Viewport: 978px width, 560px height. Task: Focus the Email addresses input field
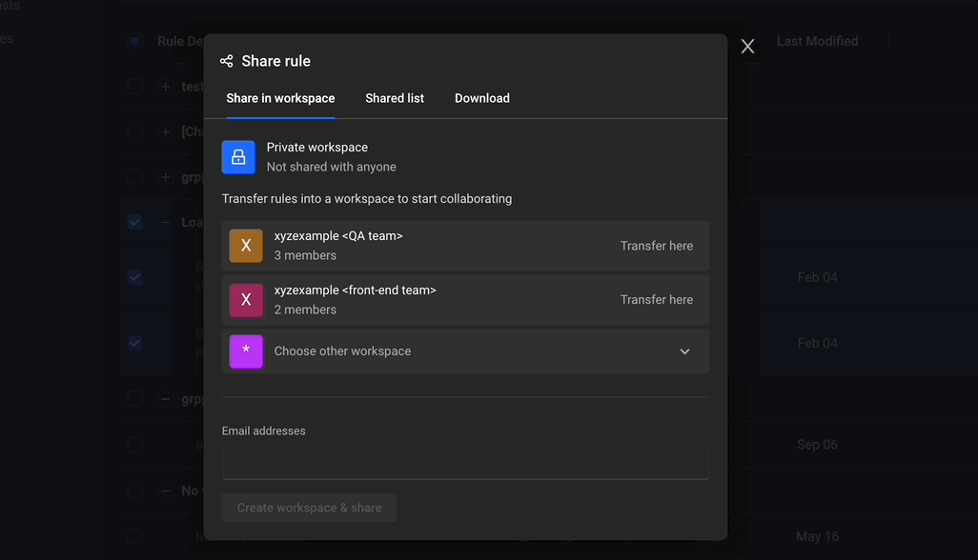click(465, 464)
